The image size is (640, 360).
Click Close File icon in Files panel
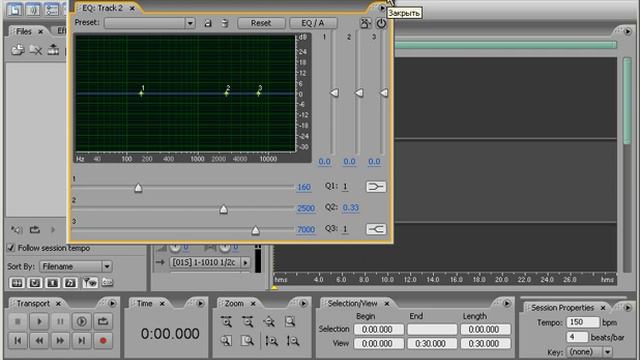36,50
